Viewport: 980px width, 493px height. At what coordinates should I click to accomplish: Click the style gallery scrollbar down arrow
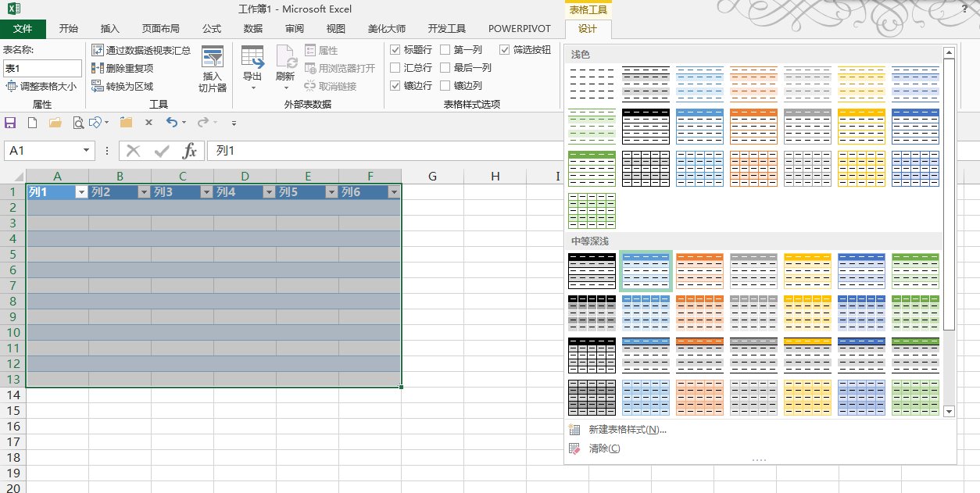[x=949, y=412]
